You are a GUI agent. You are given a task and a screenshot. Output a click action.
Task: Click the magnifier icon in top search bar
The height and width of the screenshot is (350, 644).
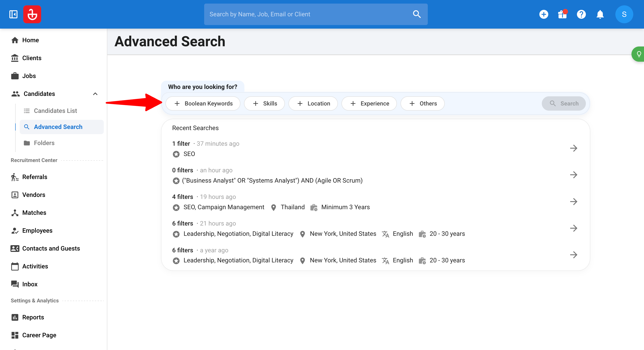pyautogui.click(x=417, y=14)
